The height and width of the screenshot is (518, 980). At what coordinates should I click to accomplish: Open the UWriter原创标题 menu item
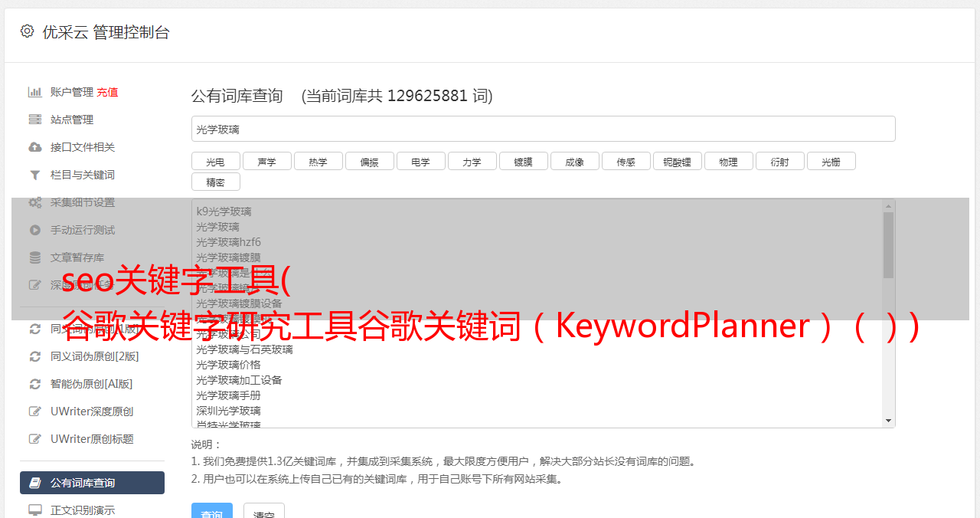coord(92,439)
